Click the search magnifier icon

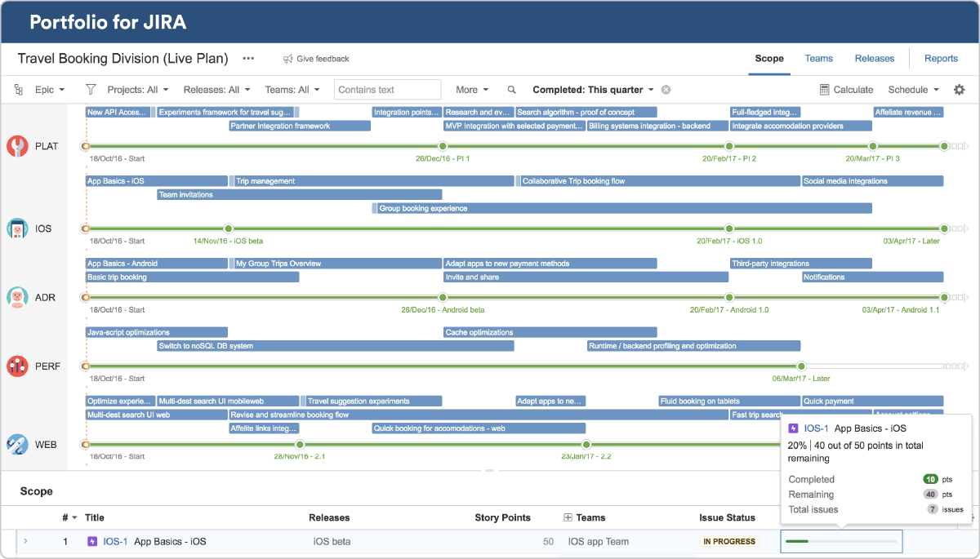point(512,90)
